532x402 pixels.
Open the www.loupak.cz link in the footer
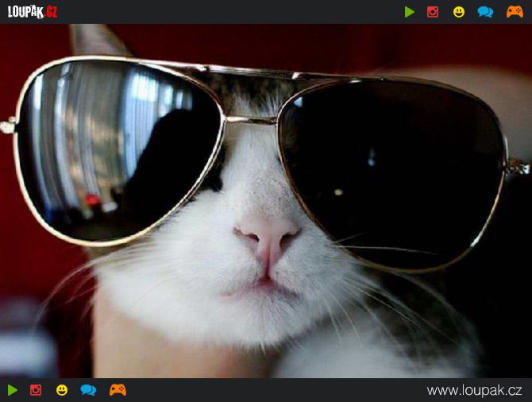tap(474, 390)
